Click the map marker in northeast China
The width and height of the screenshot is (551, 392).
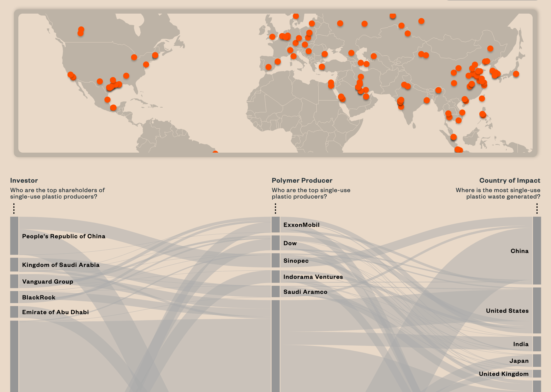point(490,49)
